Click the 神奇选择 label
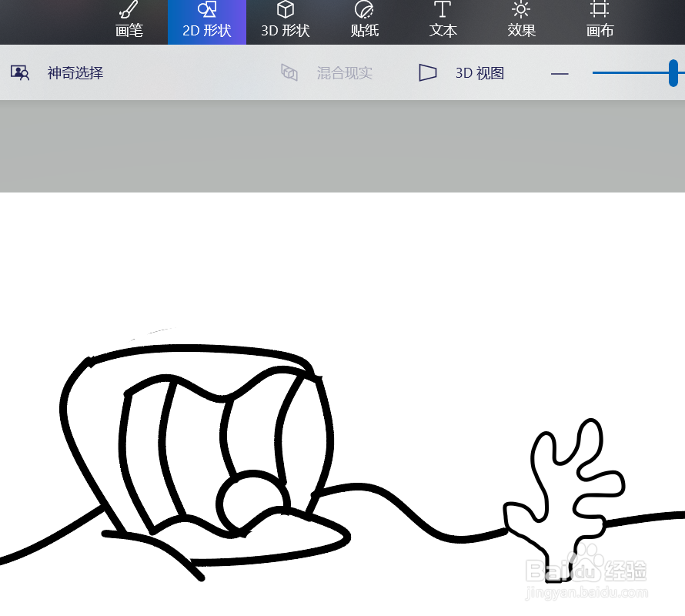685x616 pixels. [x=75, y=73]
